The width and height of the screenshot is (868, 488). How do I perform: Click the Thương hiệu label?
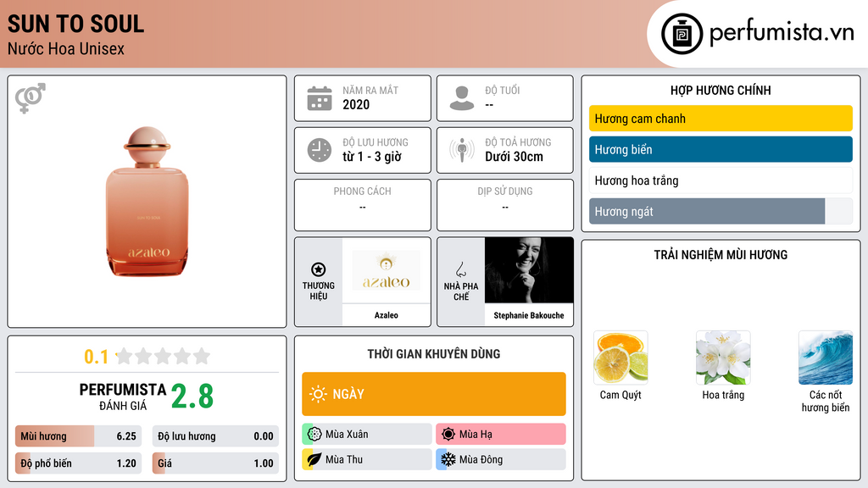tap(319, 291)
